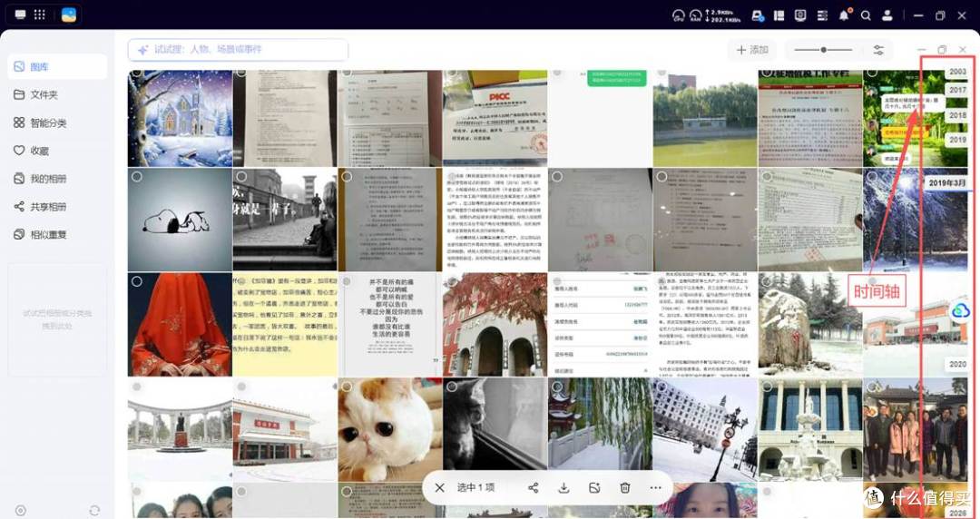Click the 添加 add button

[752, 50]
